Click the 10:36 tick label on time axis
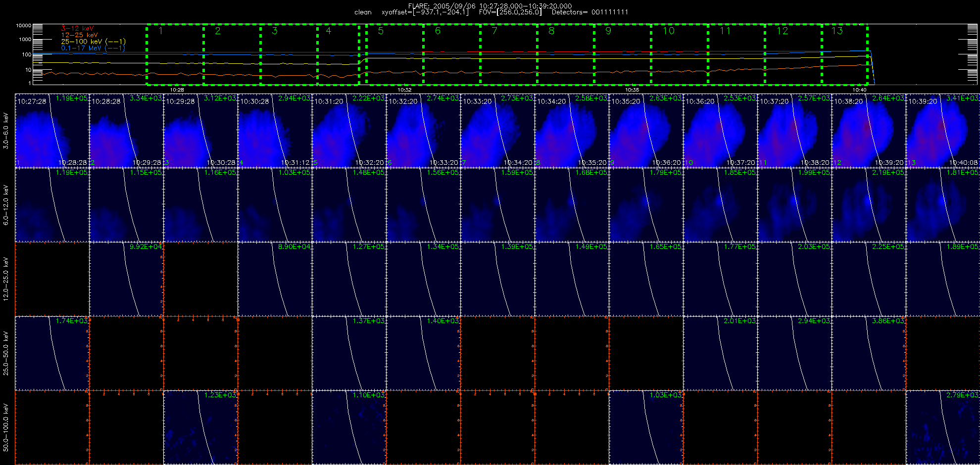Image resolution: width=980 pixels, height=465 pixels. tap(632, 90)
